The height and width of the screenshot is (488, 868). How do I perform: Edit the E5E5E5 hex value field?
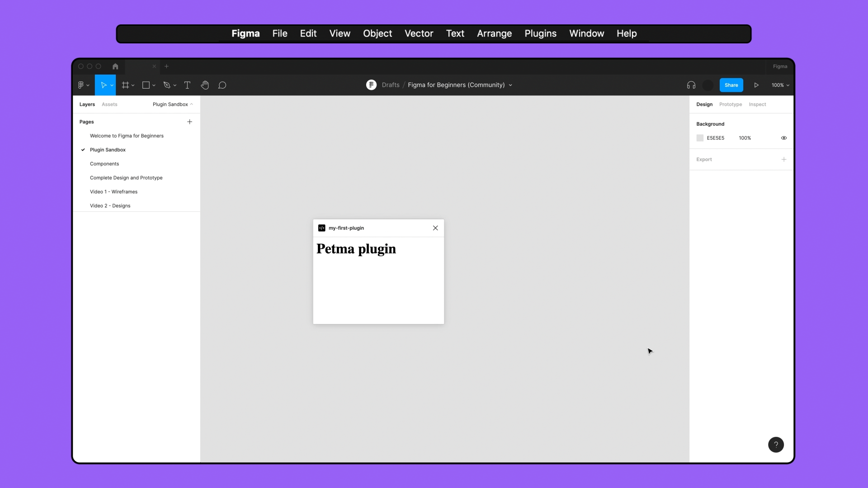715,138
